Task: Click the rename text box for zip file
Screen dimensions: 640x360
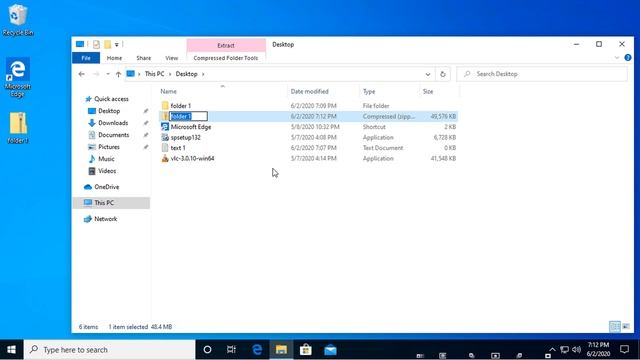Action: (188, 116)
